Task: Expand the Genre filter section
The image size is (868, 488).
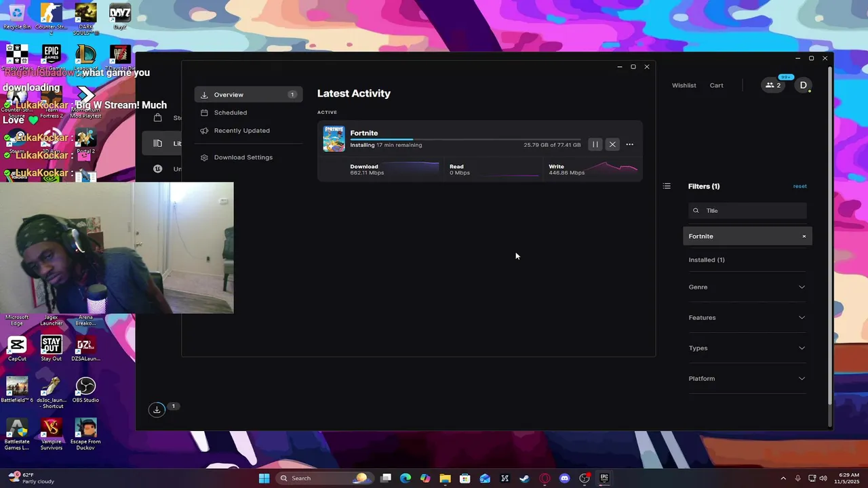Action: 747,287
